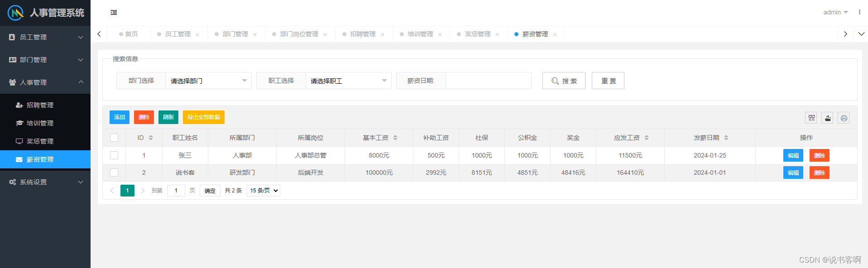Edit the 说书客 salary record

pos(793,172)
